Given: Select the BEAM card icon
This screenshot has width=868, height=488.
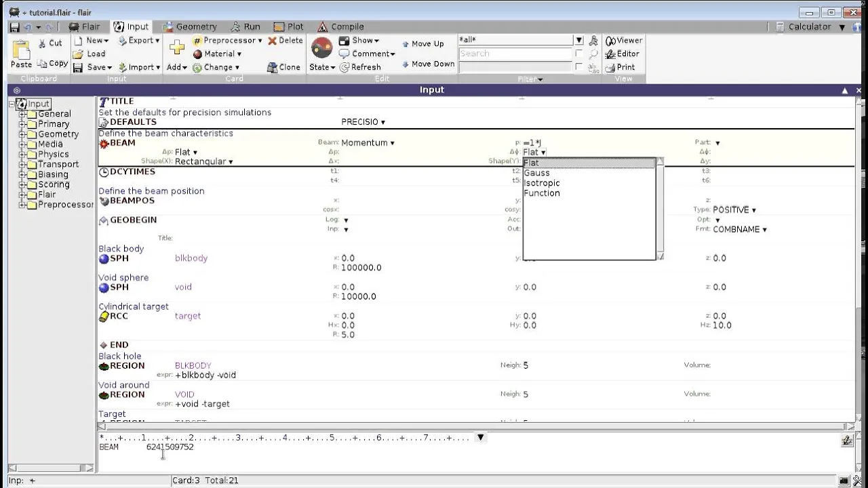Looking at the screenshot, I should click(x=104, y=144).
